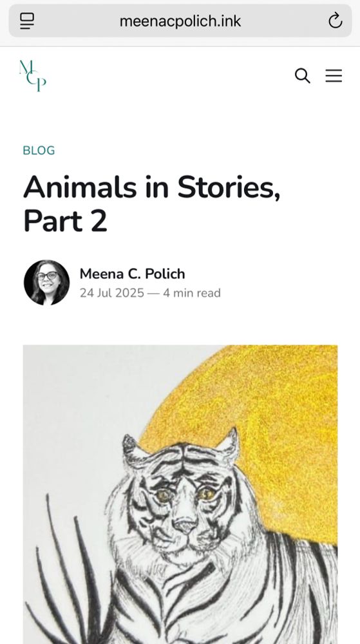Select the meenacpolich.ink address field

[x=180, y=21]
